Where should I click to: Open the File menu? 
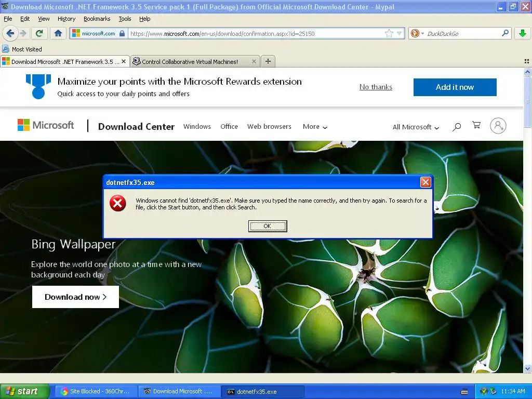[x=8, y=19]
